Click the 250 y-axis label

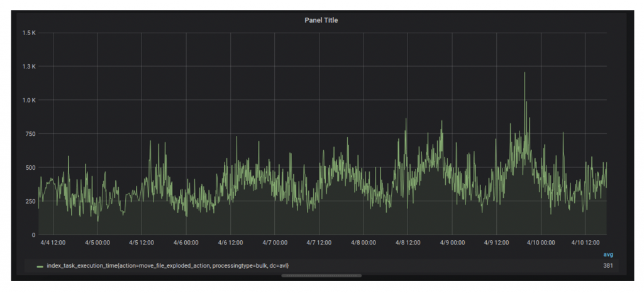[x=30, y=201]
